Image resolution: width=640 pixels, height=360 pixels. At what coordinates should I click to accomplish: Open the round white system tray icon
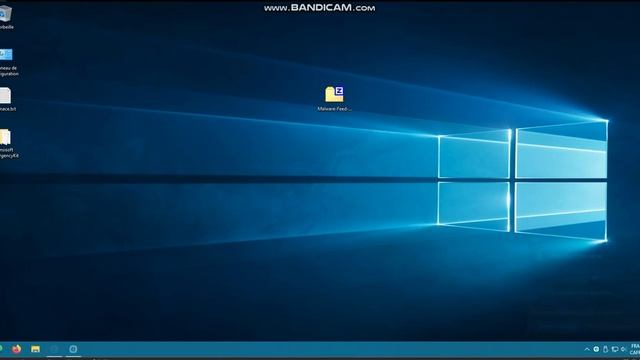[596, 349]
